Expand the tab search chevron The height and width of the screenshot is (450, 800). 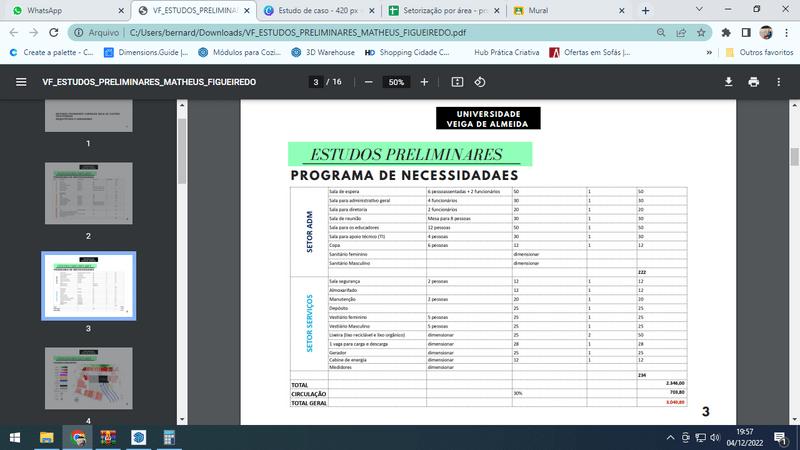click(699, 9)
